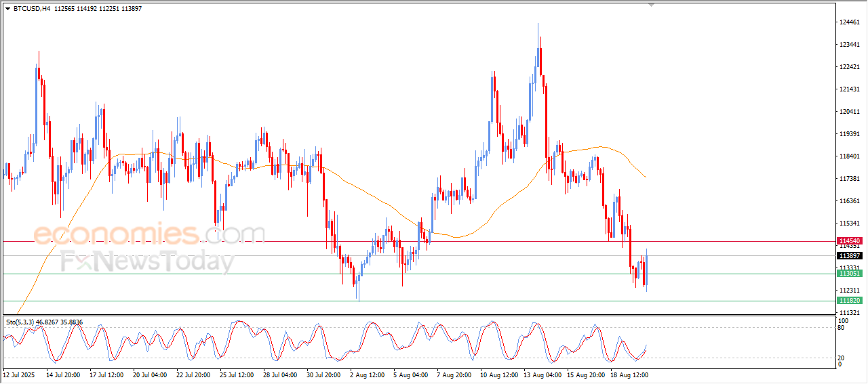Image resolution: width=868 pixels, height=384 pixels.
Task: Click the open value 112565
Action: point(66,9)
